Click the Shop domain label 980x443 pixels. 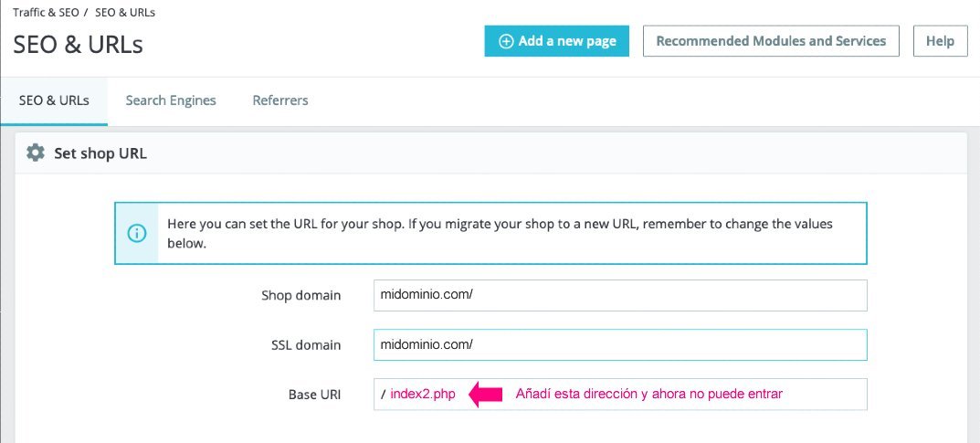coord(300,296)
